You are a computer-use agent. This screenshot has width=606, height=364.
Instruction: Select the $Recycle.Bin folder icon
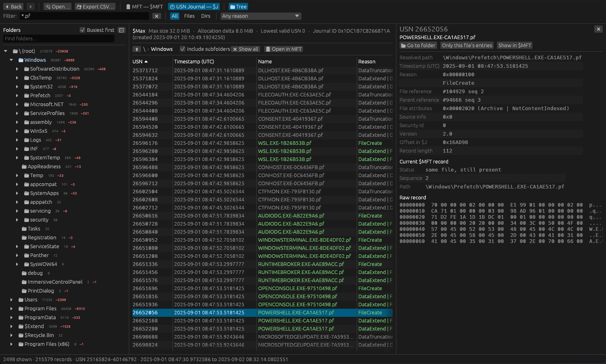21,335
